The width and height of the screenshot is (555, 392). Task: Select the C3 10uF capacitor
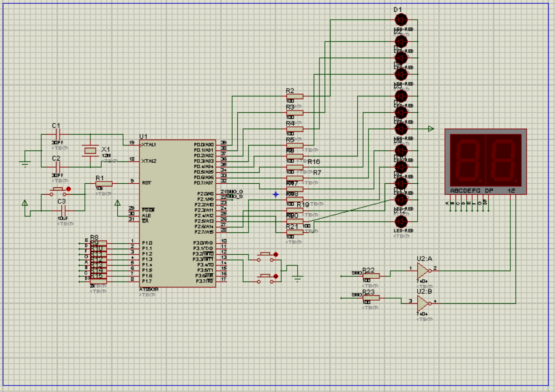[63, 211]
